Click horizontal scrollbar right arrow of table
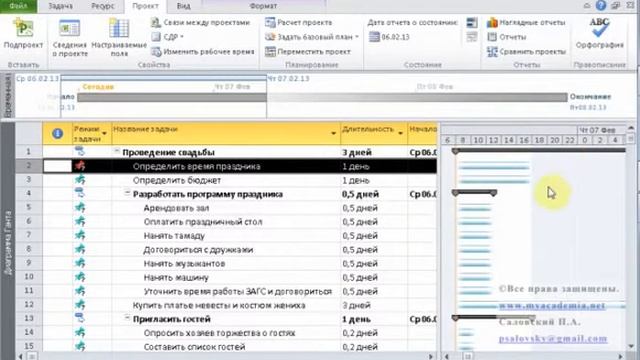 pyautogui.click(x=431, y=356)
